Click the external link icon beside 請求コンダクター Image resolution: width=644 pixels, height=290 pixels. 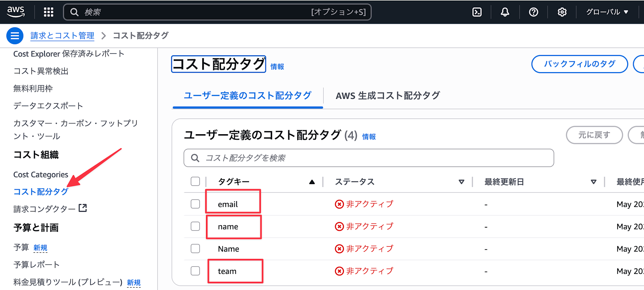pyautogui.click(x=83, y=208)
